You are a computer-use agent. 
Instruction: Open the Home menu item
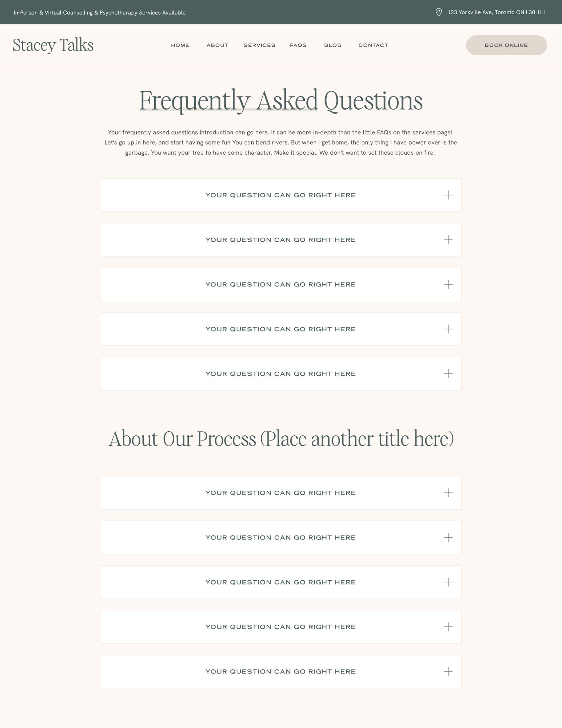[x=180, y=45]
